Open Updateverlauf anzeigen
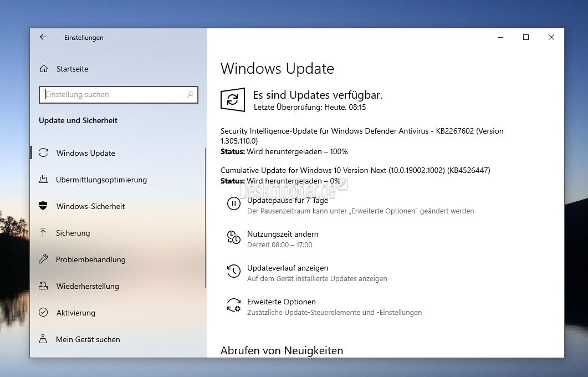Screen dimensions: 588x377 (288, 268)
